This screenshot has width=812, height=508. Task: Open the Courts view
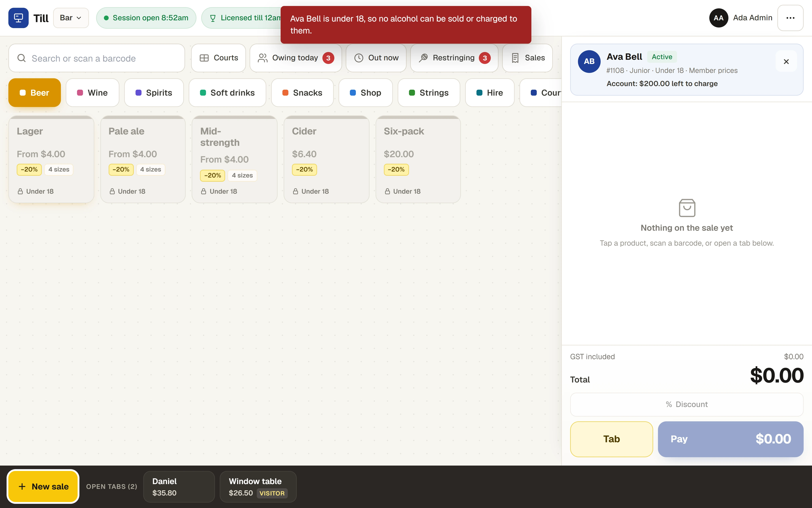pos(219,58)
